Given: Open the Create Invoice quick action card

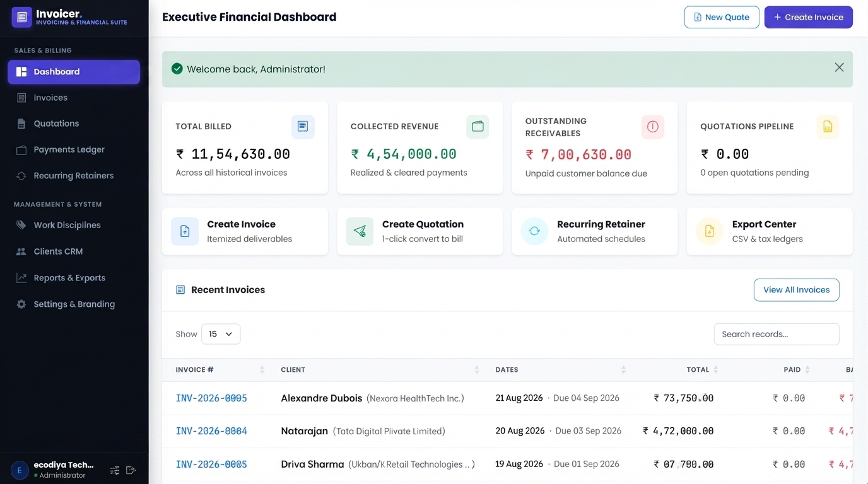Looking at the screenshot, I should click(x=245, y=231).
